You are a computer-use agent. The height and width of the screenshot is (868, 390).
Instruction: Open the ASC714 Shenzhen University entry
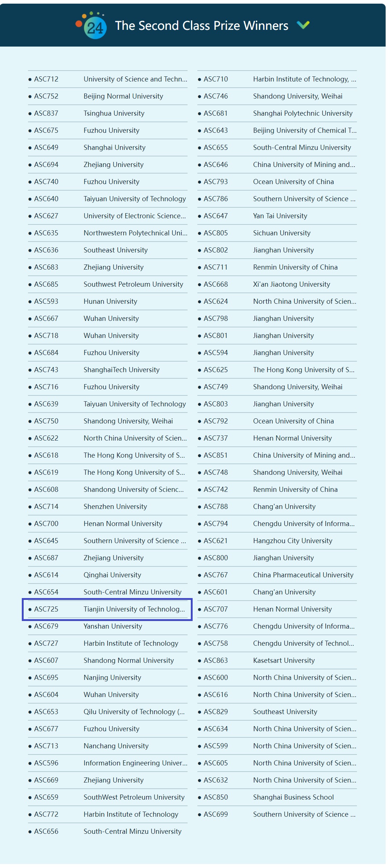click(x=108, y=506)
